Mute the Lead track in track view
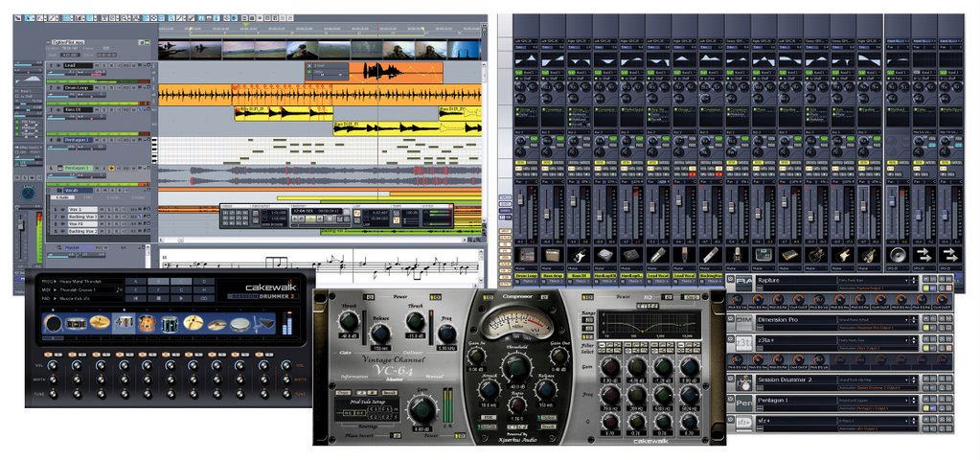980x460 pixels. pos(96,65)
